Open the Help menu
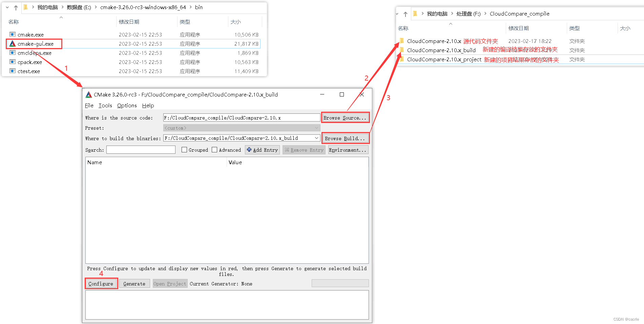The width and height of the screenshot is (644, 324). tap(148, 105)
